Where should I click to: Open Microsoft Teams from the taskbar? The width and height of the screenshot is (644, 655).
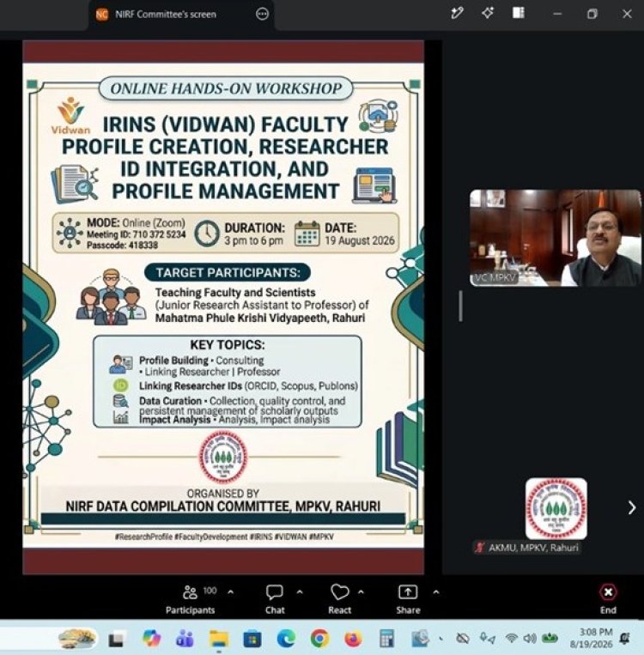[185, 639]
